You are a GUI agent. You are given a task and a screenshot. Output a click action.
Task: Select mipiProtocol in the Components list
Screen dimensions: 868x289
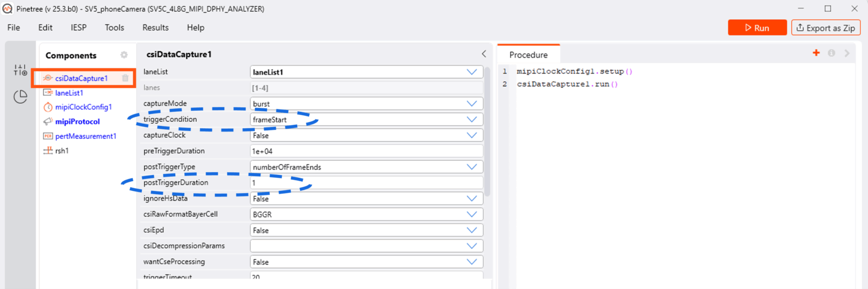click(x=77, y=121)
